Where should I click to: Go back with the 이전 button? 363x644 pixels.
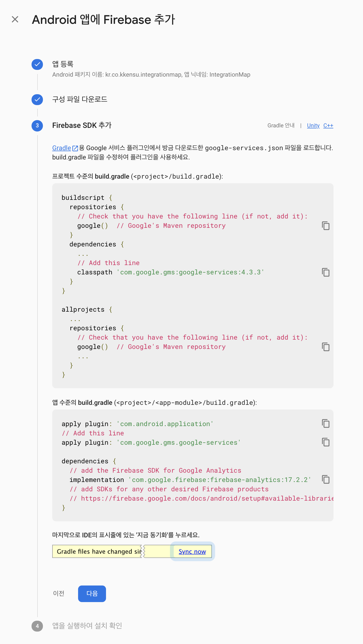[59, 594]
